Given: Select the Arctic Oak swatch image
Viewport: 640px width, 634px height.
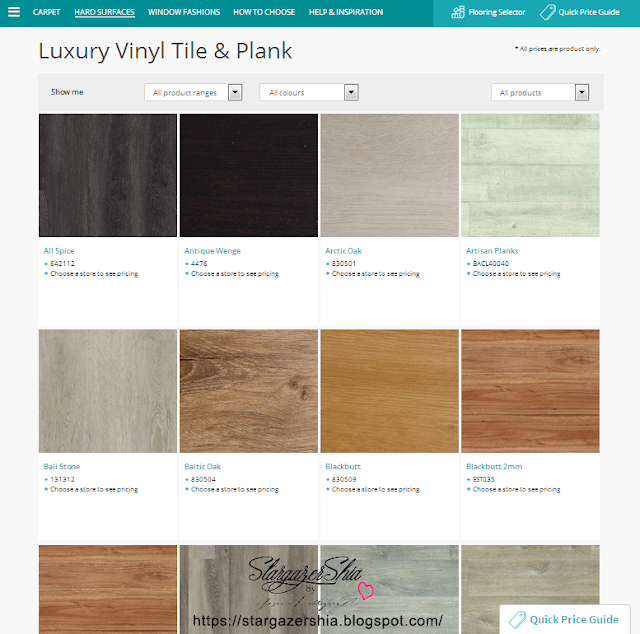Looking at the screenshot, I should coord(389,176).
